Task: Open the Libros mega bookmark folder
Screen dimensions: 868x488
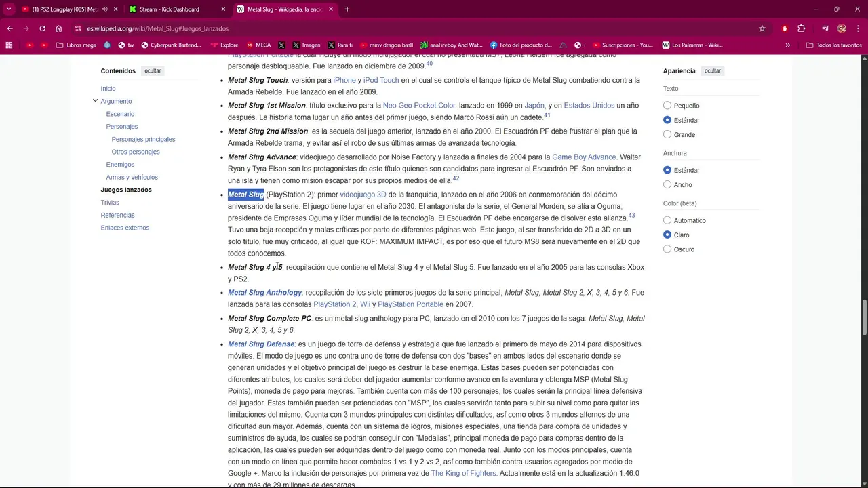Action: coord(76,45)
